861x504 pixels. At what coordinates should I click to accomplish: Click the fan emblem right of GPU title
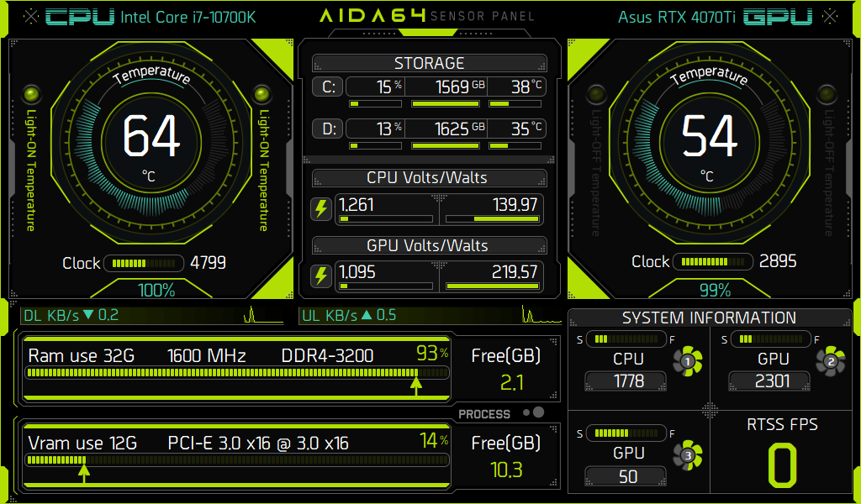(832, 17)
